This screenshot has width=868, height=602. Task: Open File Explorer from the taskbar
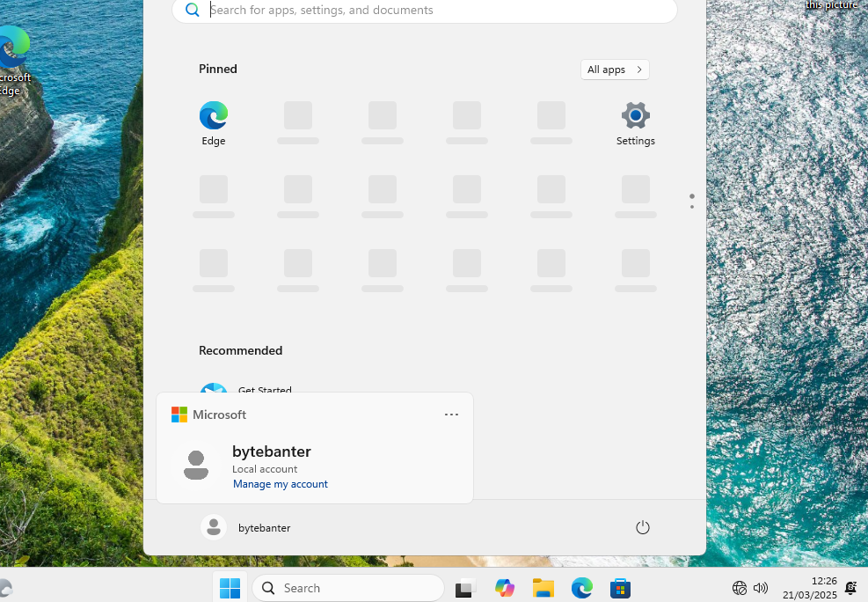pyautogui.click(x=543, y=587)
